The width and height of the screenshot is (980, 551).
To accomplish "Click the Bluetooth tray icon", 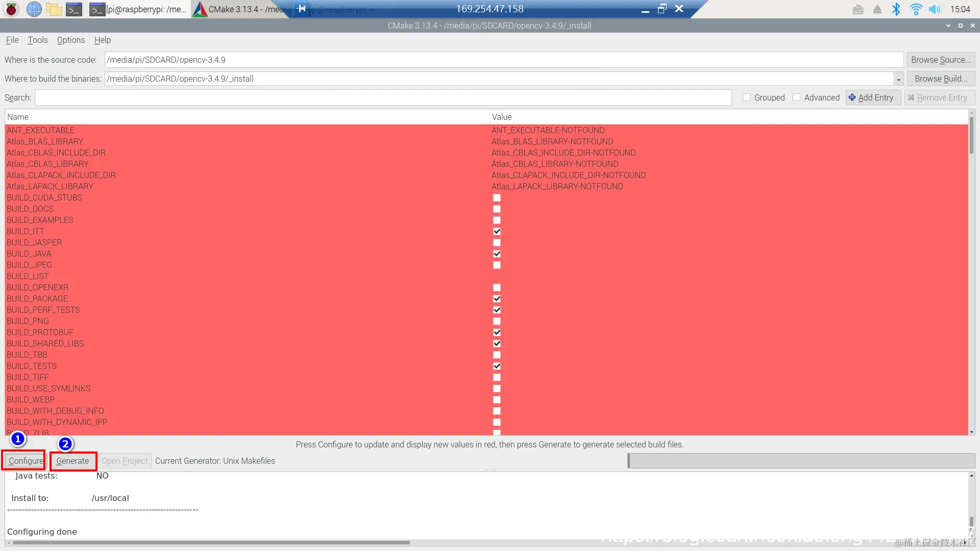I will pyautogui.click(x=896, y=9).
